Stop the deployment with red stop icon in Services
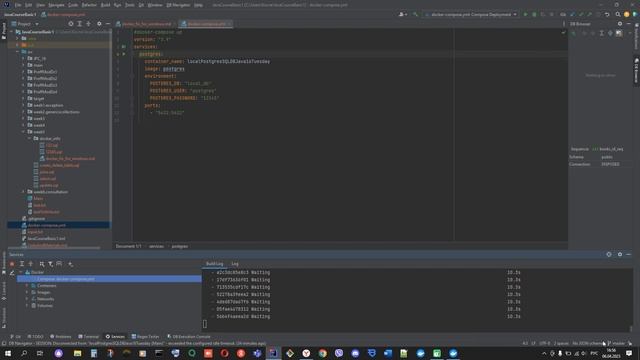 pos(12,264)
